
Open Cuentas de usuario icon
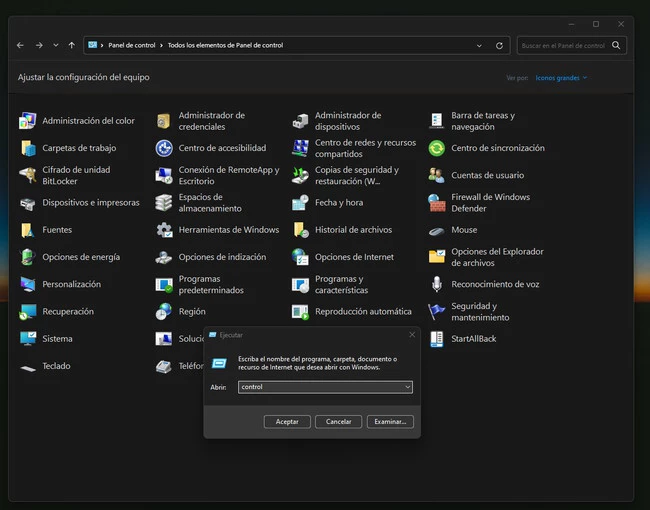click(x=437, y=175)
